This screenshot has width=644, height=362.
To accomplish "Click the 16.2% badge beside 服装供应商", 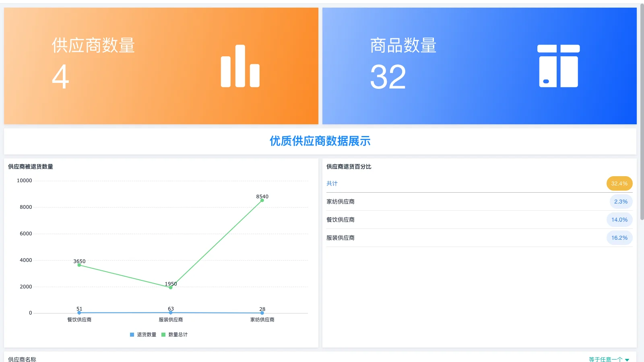I will point(619,238).
